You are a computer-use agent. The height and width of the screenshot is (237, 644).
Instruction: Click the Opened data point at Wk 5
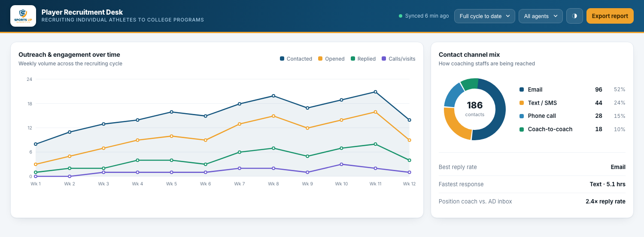172,136
